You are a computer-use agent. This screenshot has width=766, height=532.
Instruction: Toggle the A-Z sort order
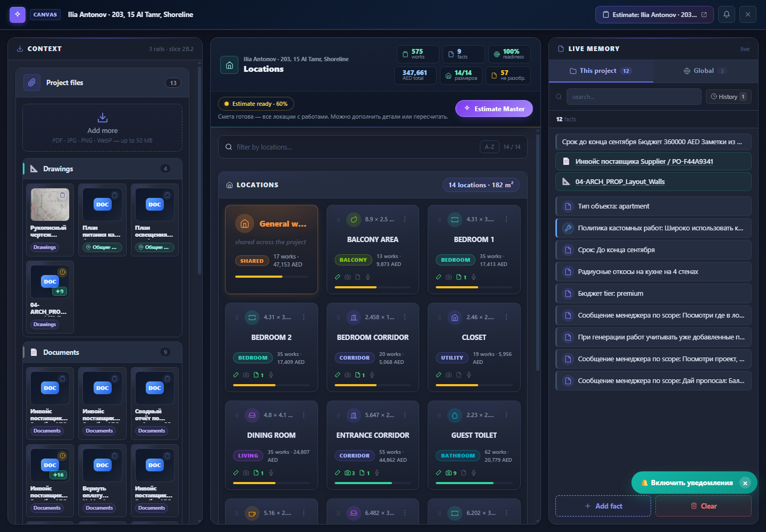point(489,147)
